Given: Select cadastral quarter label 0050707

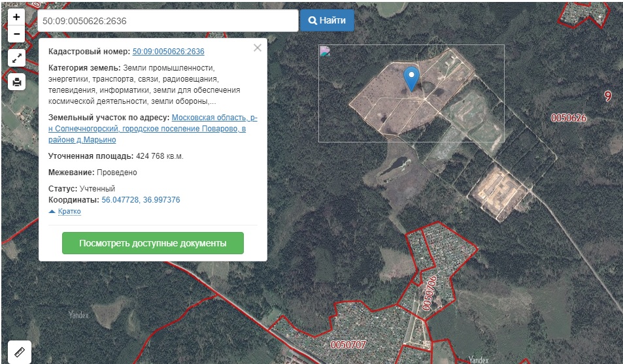Looking at the screenshot, I should (x=348, y=345).
